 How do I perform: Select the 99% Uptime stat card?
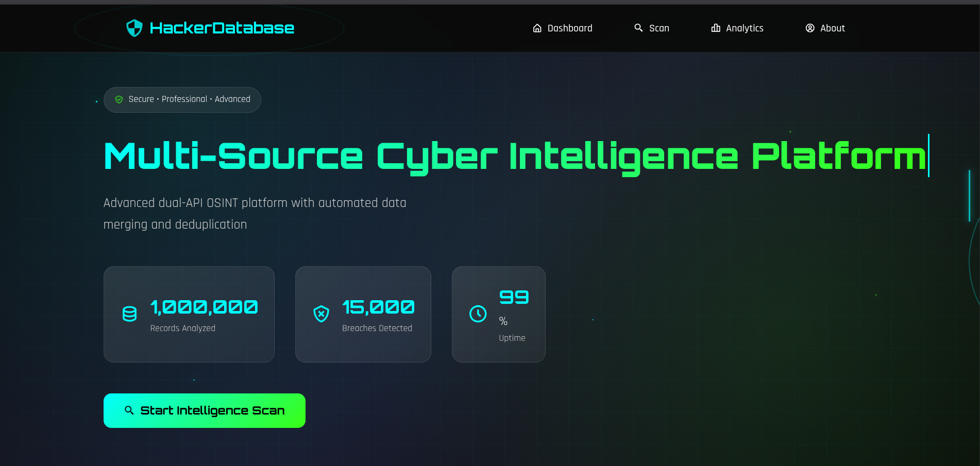pyautogui.click(x=498, y=314)
